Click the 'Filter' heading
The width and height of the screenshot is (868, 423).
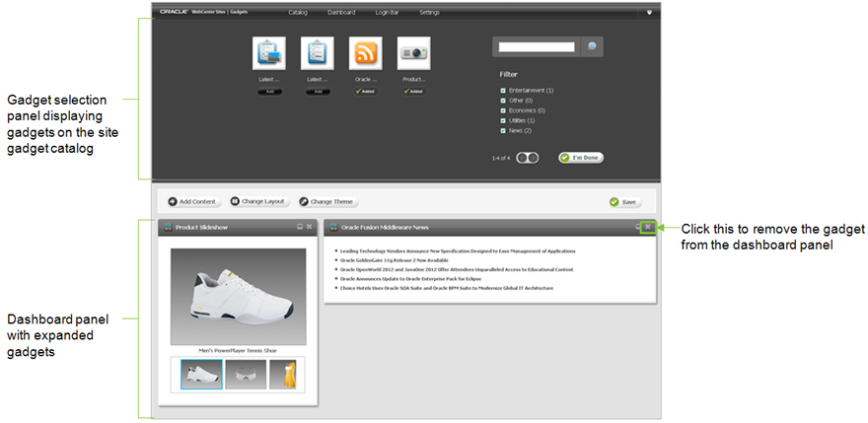click(509, 74)
